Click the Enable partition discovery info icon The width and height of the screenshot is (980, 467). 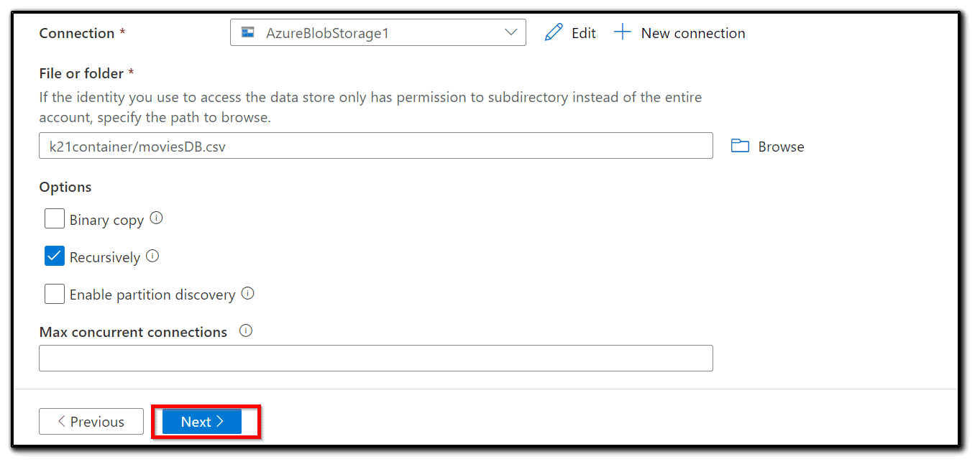247,293
